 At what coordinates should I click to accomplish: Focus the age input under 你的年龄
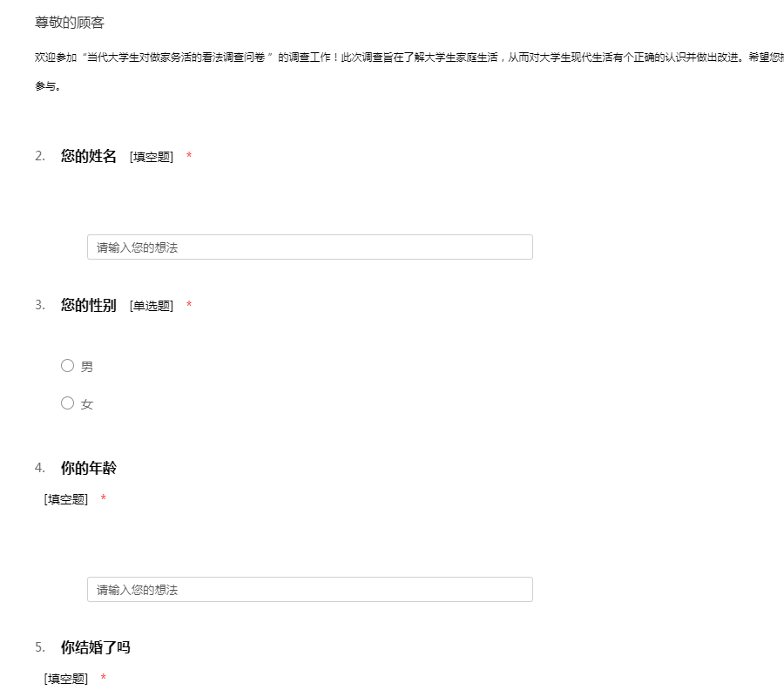coord(309,590)
